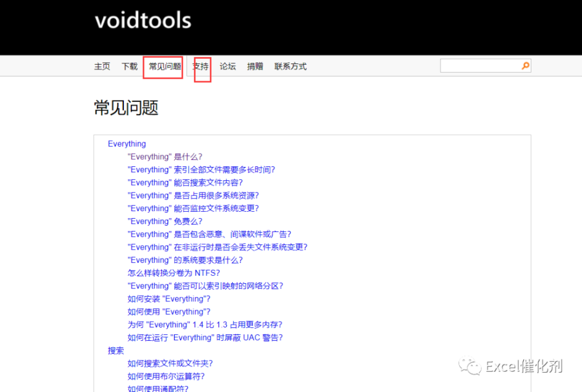Image resolution: width=582 pixels, height=392 pixels.
Task: Open '如何使用布尔运算符?' link
Action: tap(166, 376)
